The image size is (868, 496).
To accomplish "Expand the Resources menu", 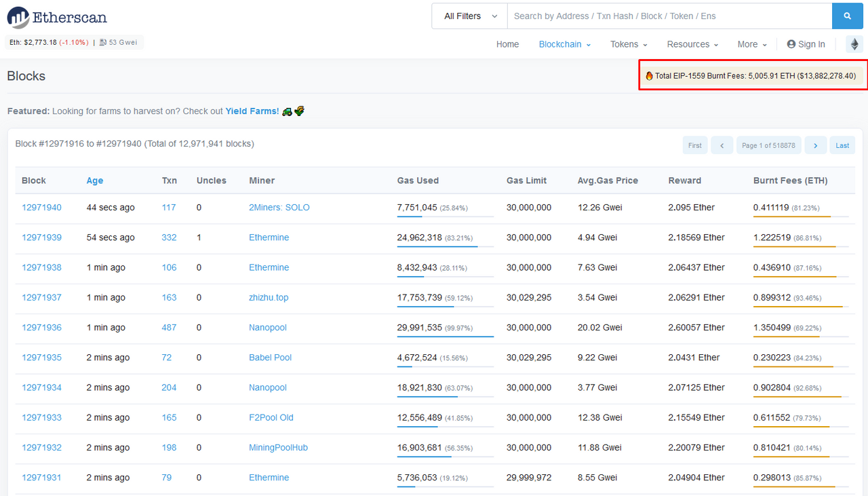I will (x=692, y=44).
